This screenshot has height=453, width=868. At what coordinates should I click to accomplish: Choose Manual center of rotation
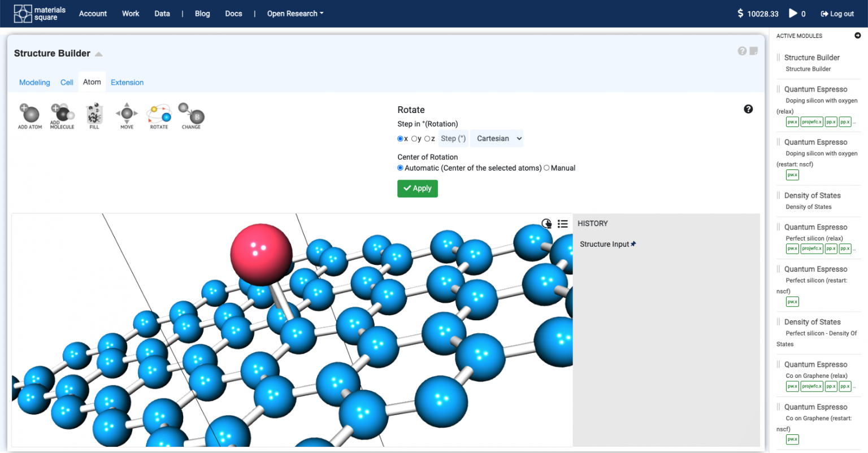point(546,168)
